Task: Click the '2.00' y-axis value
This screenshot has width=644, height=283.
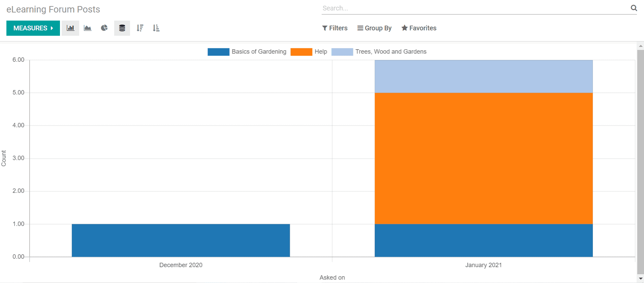Action: 19,191
